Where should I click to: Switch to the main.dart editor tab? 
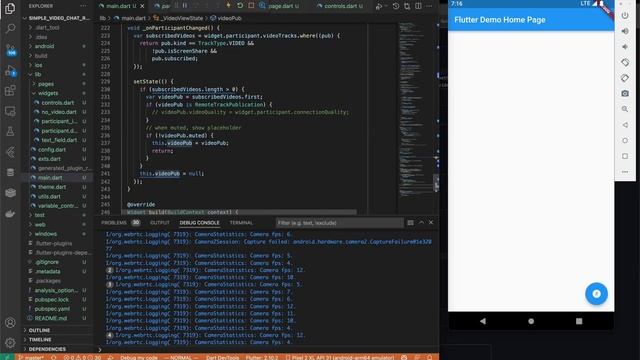pyautogui.click(x=118, y=6)
